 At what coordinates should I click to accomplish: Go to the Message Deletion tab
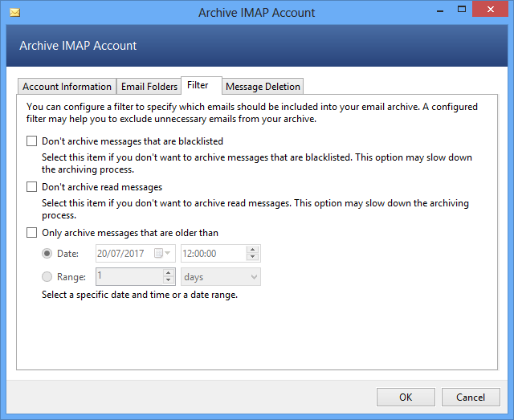[x=263, y=87]
